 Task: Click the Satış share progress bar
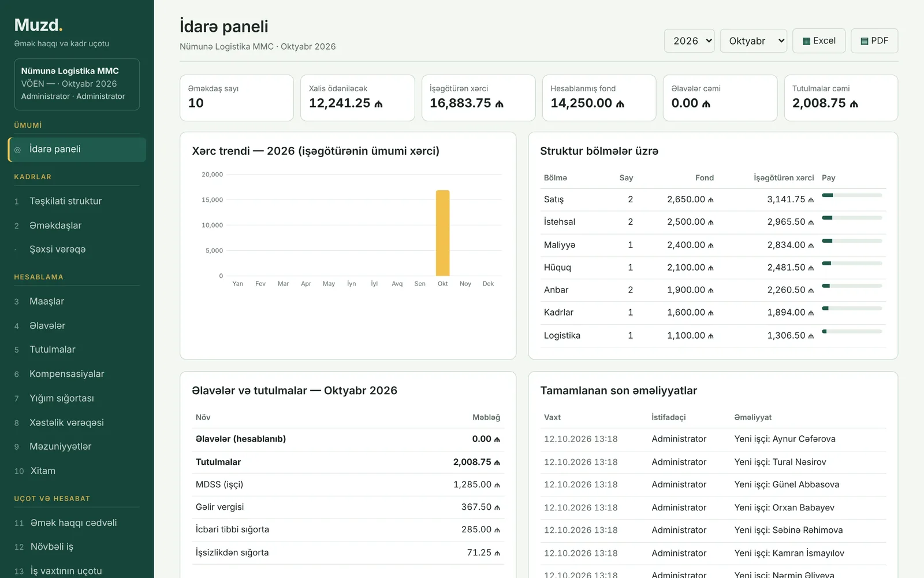852,195
